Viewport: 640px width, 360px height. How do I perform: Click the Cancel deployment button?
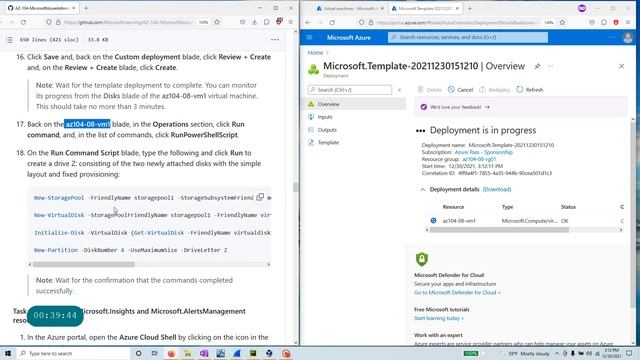pyautogui.click(x=460, y=90)
